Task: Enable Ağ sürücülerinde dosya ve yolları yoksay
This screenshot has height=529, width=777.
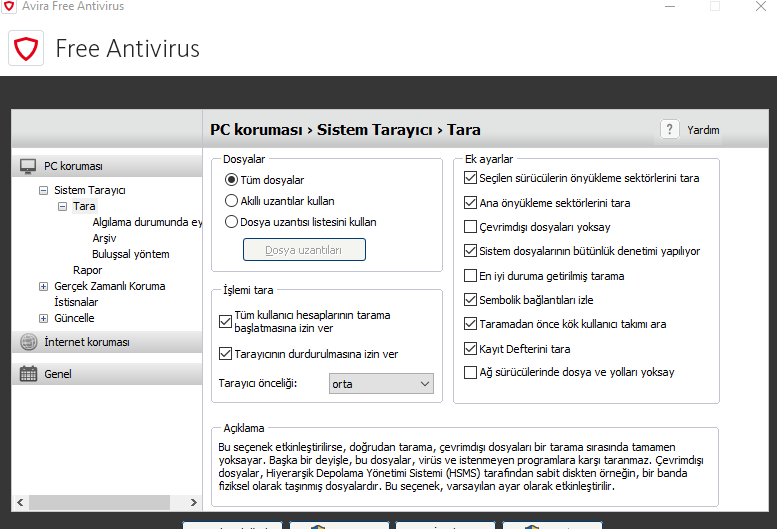Action: click(470, 372)
